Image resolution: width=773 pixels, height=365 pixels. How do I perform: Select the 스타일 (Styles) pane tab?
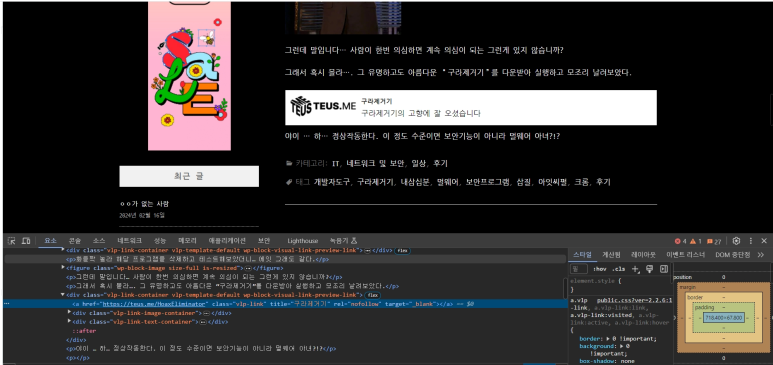pyautogui.click(x=582, y=255)
